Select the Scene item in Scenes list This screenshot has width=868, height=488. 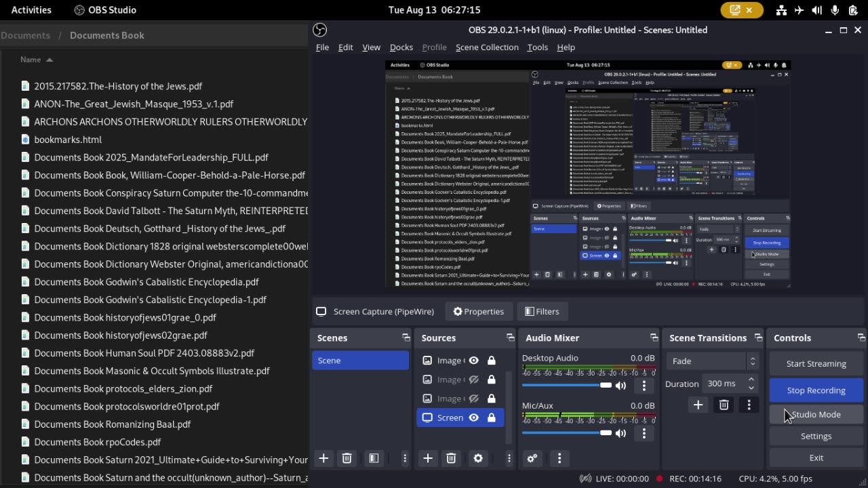tap(360, 361)
